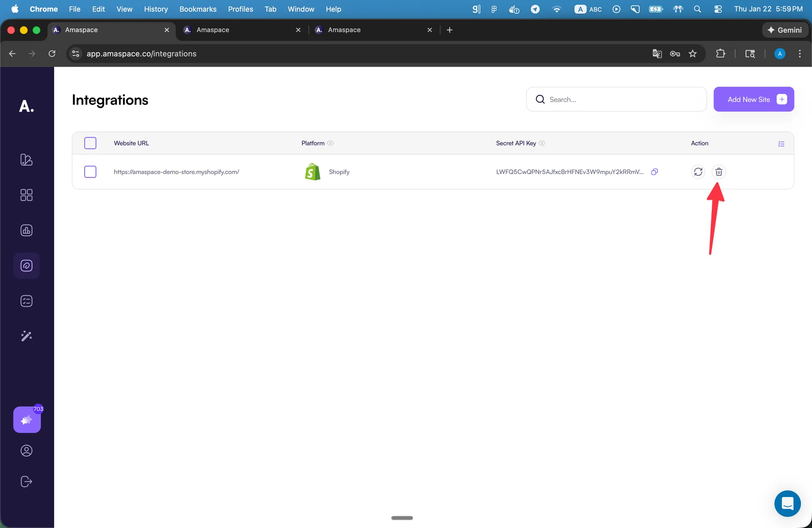The width and height of the screenshot is (812, 528).
Task: Copy the Secret API Key
Action: click(x=655, y=172)
